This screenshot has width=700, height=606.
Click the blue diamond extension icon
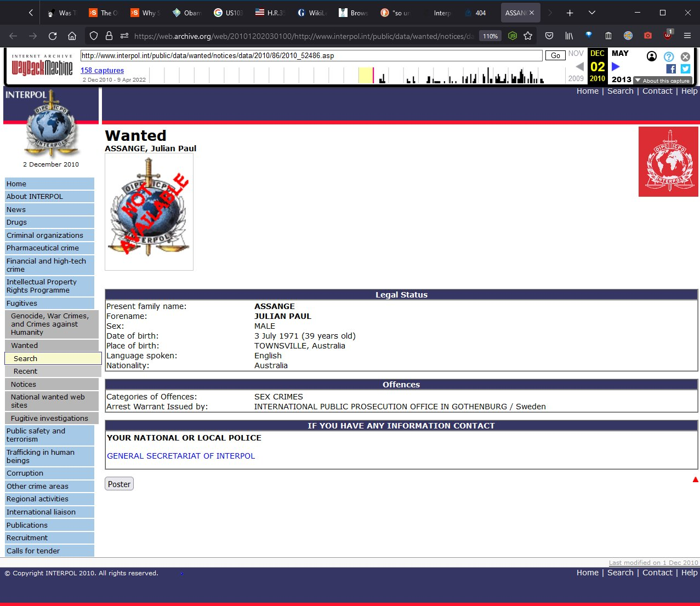(589, 35)
